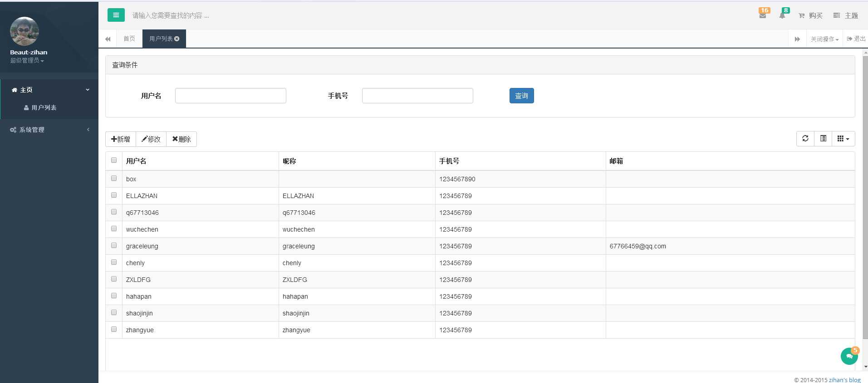Viewport: 868px width, 383px height.
Task: Open the notification bell with badge 8
Action: 783,14
